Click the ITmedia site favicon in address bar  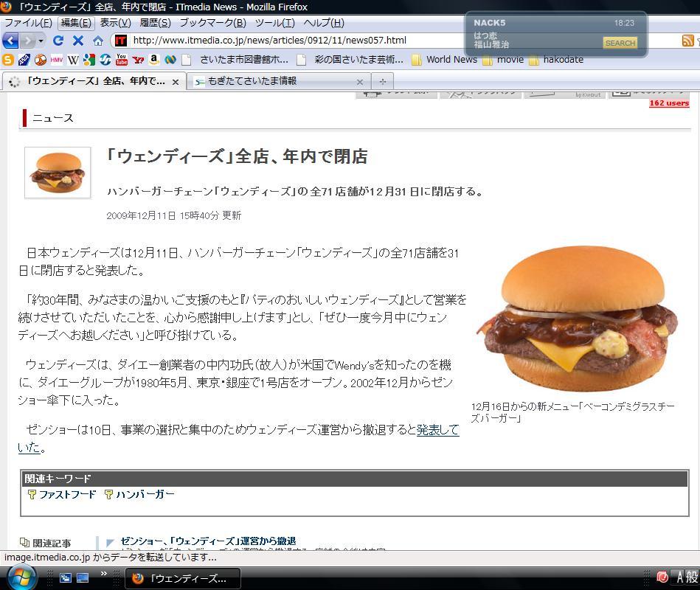tap(121, 41)
